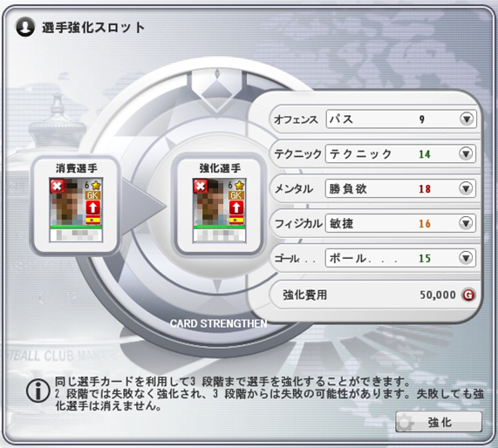This screenshot has height=448, width=498.
Task: Click the red G currency icon
Action: [468, 295]
